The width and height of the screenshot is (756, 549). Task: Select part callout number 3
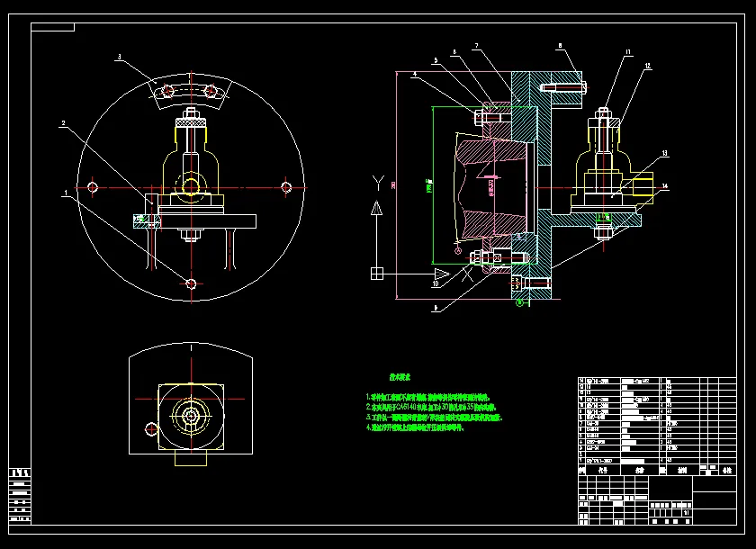pyautogui.click(x=120, y=57)
